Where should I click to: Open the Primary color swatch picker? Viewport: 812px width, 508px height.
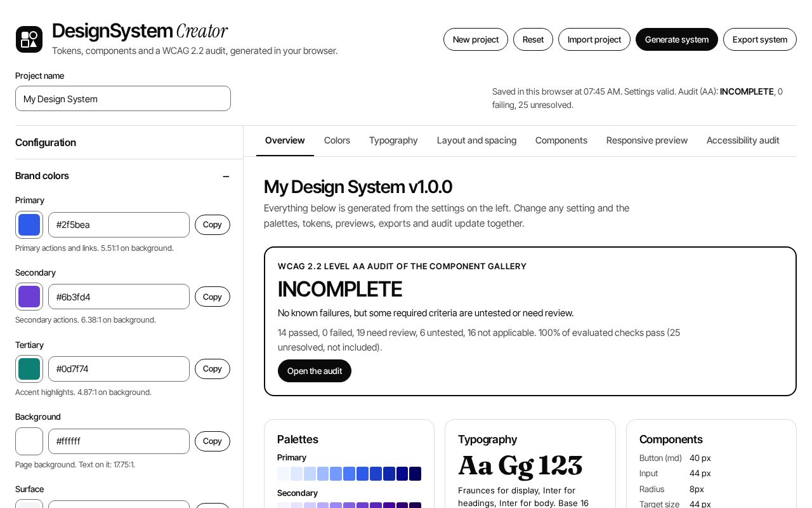coord(29,225)
